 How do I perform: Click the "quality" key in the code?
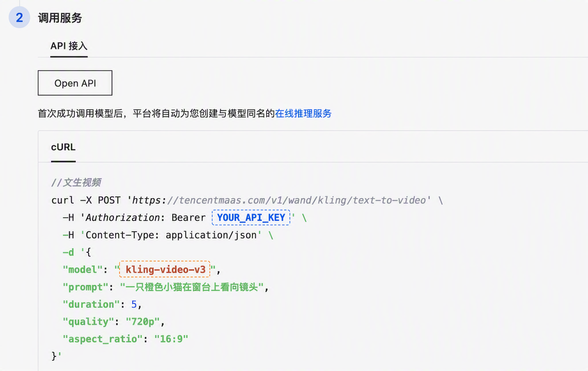pos(88,322)
